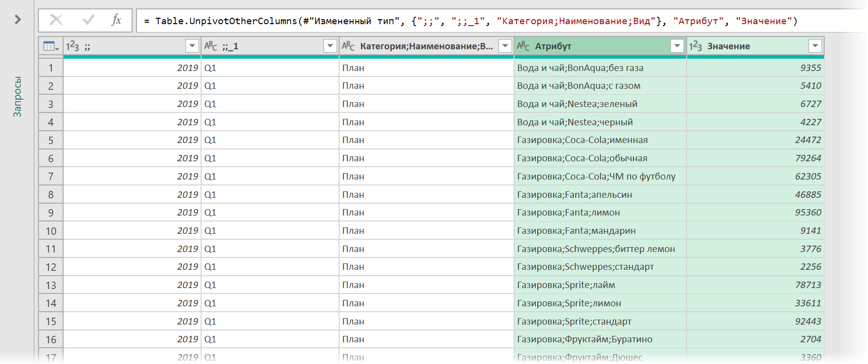Click Запросы vertical panel label
This screenshot has width=868, height=364.
[x=17, y=97]
